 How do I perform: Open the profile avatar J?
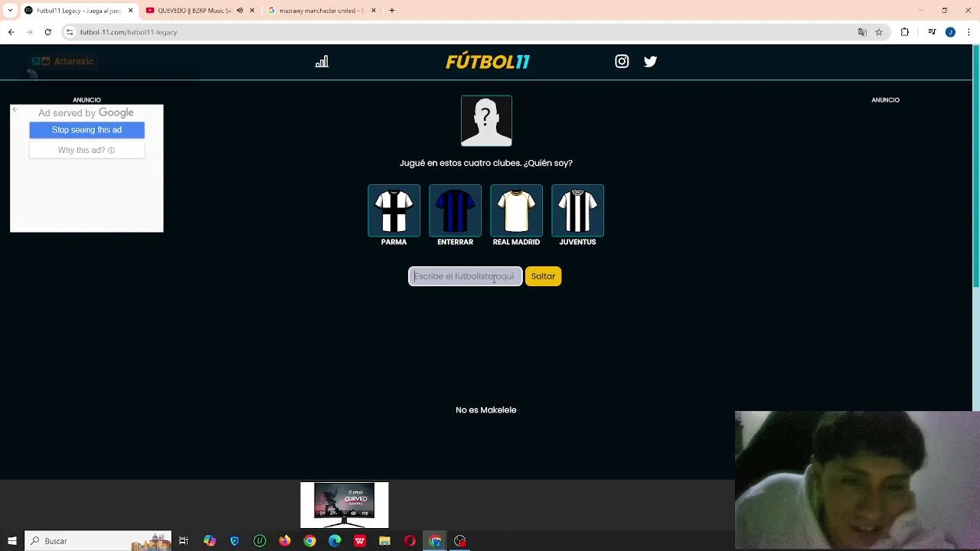[x=950, y=32]
